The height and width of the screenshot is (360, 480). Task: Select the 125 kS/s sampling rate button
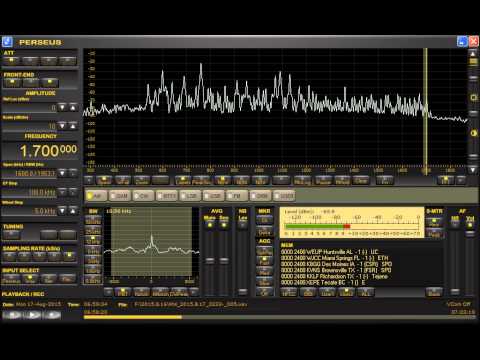(9, 256)
